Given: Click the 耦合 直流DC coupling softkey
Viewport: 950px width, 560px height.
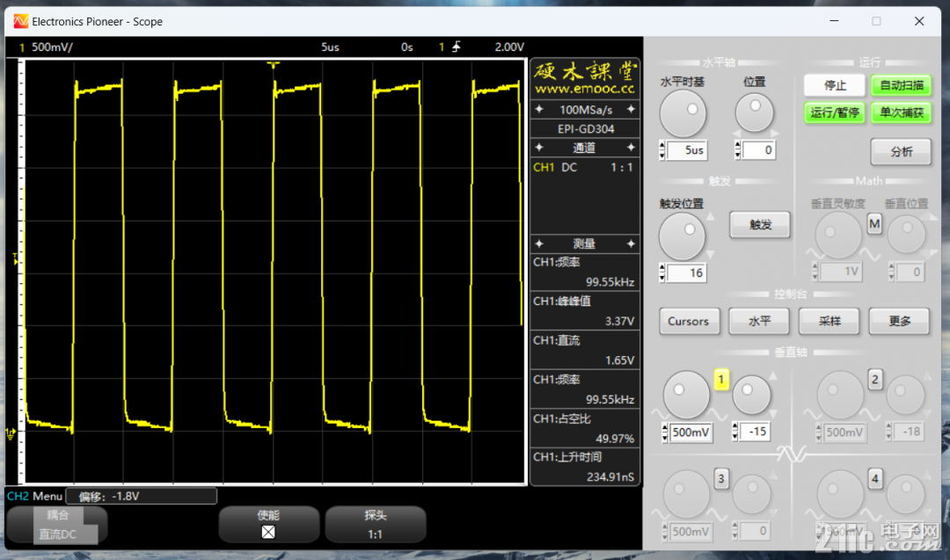Looking at the screenshot, I should click(x=57, y=525).
